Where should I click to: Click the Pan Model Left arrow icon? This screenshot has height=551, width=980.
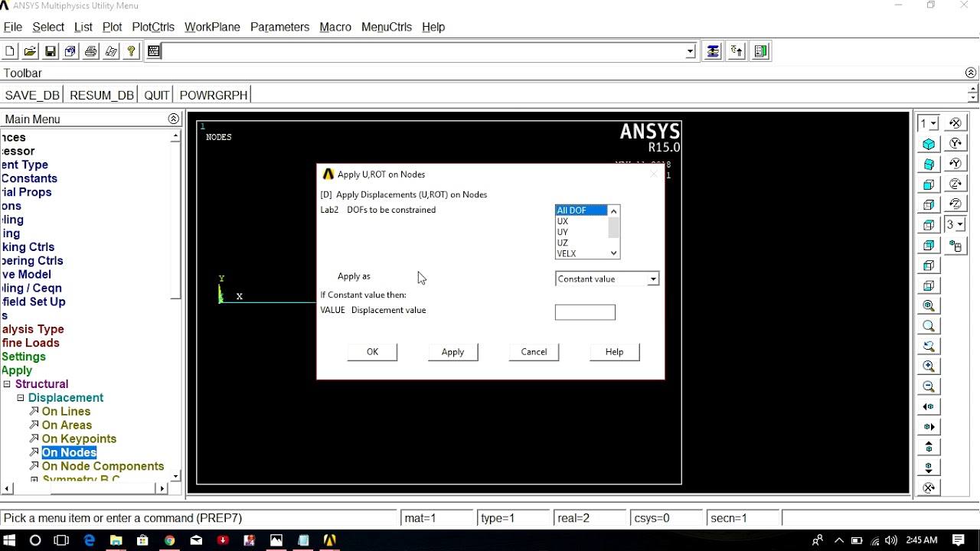(x=929, y=407)
